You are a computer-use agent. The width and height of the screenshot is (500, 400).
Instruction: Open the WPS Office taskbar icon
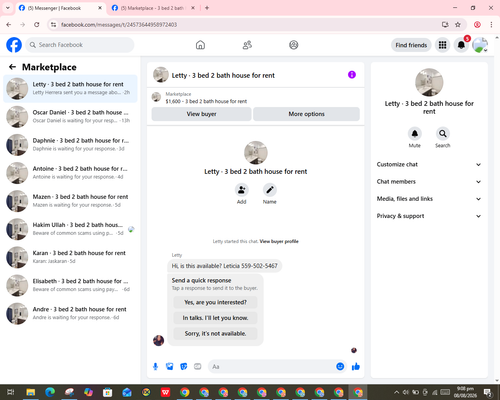point(165,392)
